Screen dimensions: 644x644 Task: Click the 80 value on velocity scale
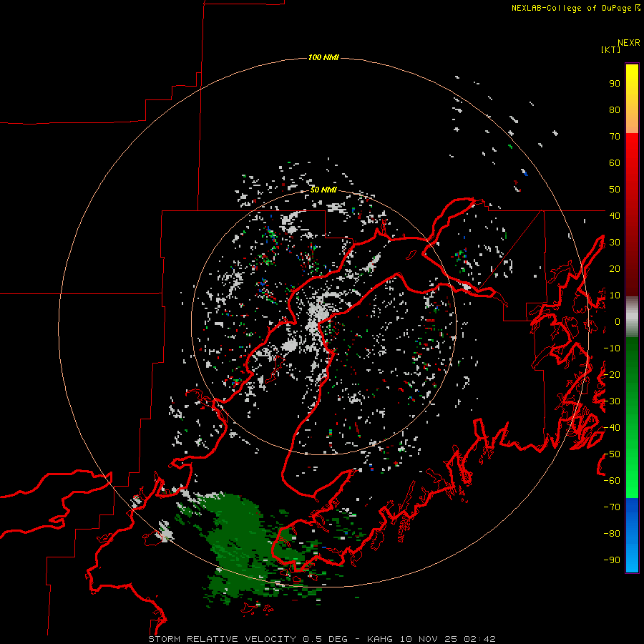[615, 110]
